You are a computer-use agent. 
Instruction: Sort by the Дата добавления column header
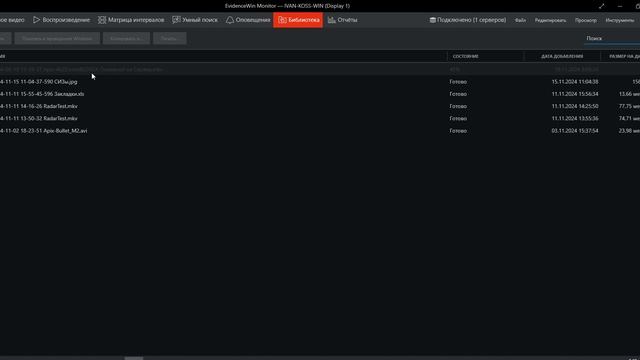[562, 56]
